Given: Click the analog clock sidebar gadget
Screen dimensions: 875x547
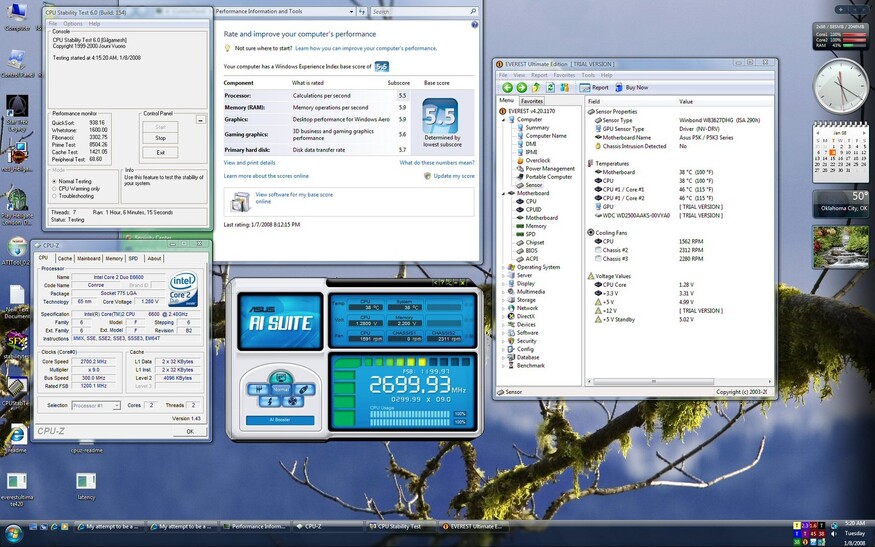Looking at the screenshot, I should [x=840, y=87].
